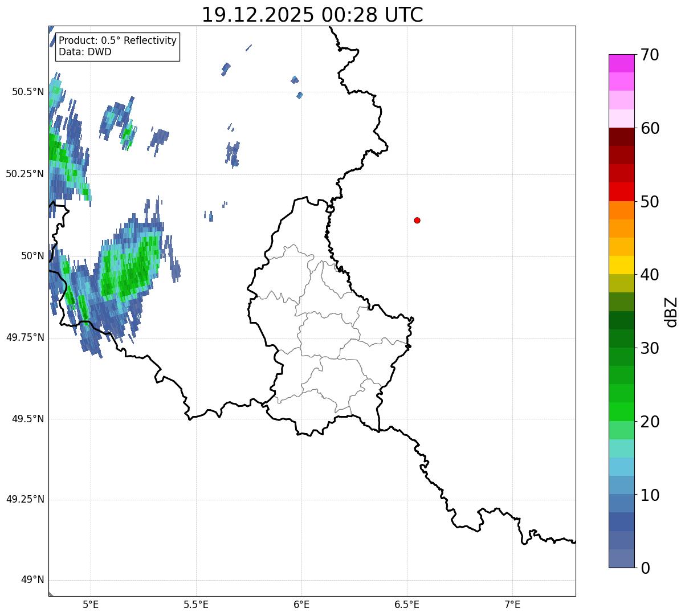Click the latitude label 49°N

(32, 580)
